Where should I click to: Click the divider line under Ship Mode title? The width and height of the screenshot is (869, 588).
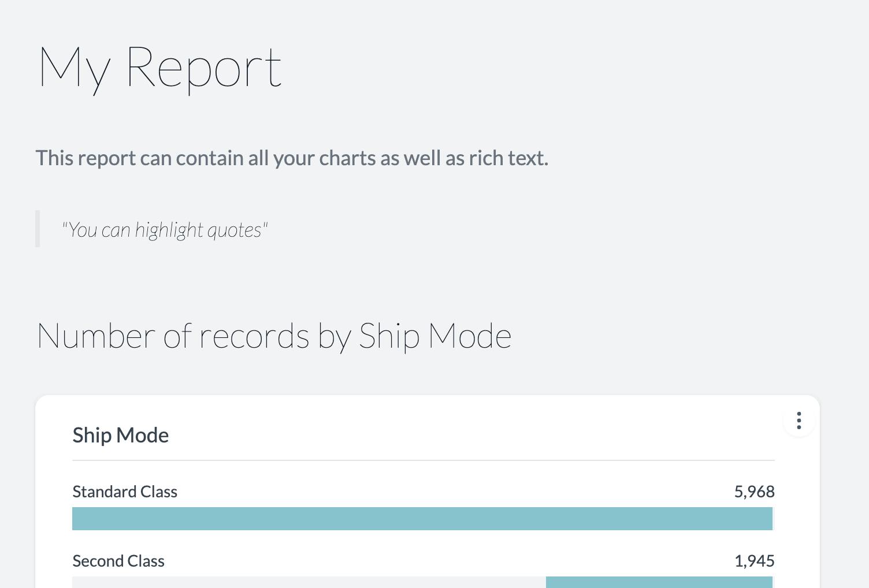(x=424, y=460)
